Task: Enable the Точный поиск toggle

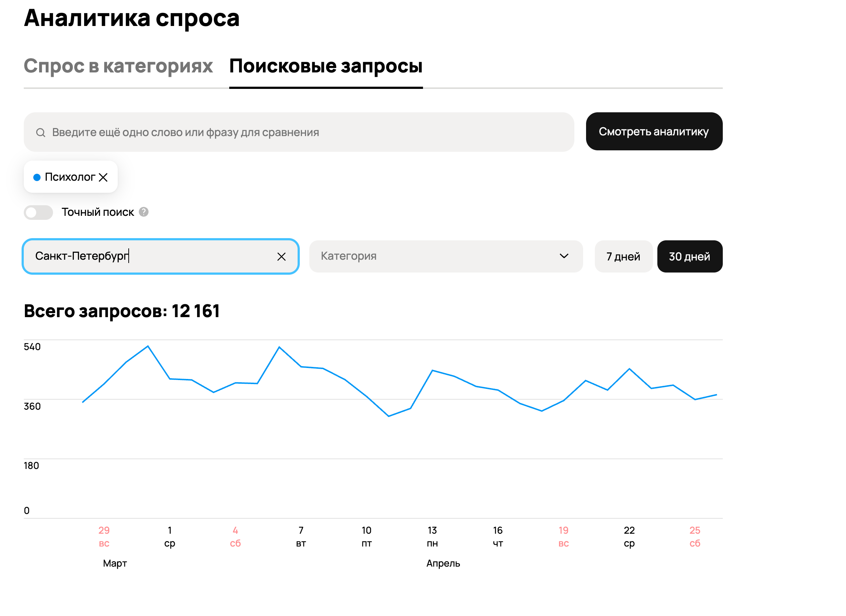Action: pyautogui.click(x=38, y=212)
